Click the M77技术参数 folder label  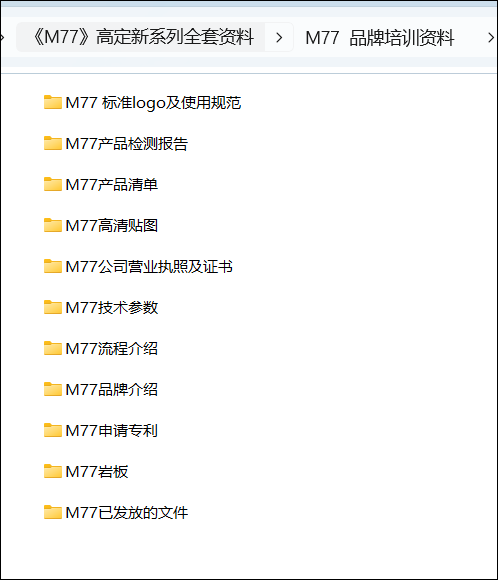(x=112, y=307)
